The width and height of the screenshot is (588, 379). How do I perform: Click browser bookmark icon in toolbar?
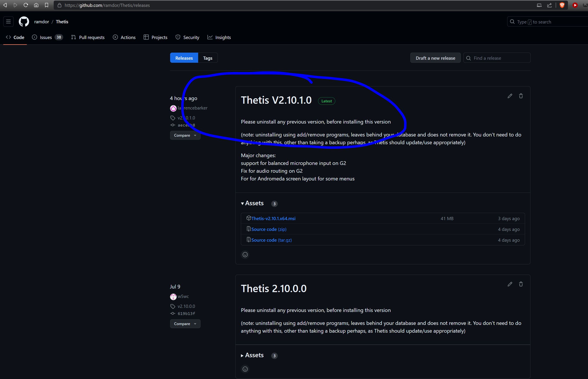click(47, 5)
